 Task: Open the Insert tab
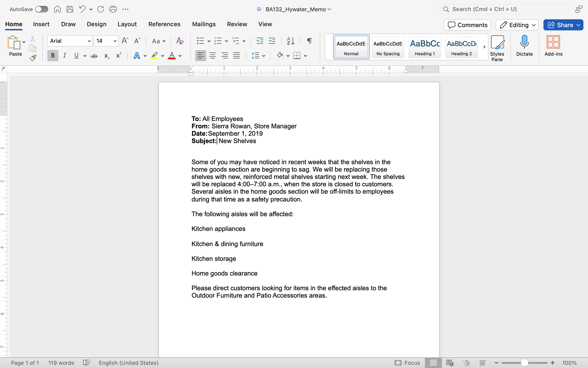[x=41, y=24]
